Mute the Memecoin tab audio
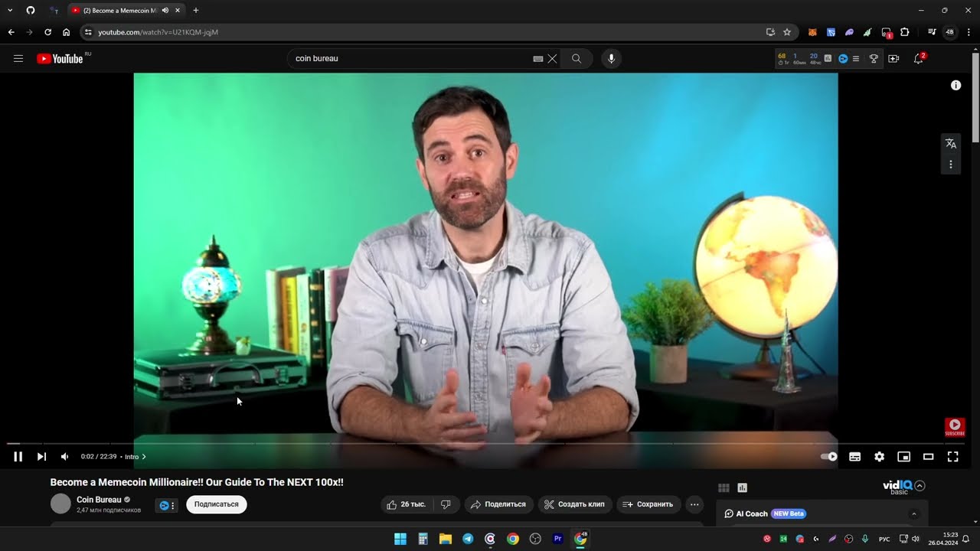980x551 pixels. [x=165, y=11]
